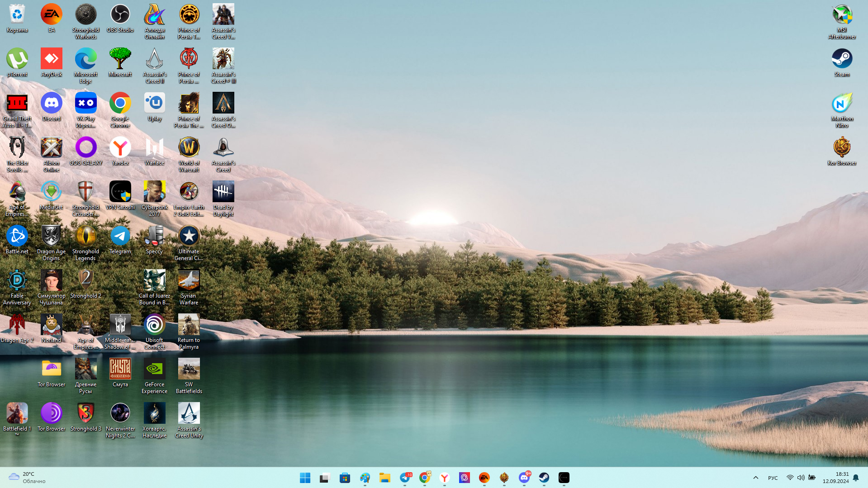The image size is (868, 488).
Task: Open File Explorer from taskbar
Action: (385, 478)
